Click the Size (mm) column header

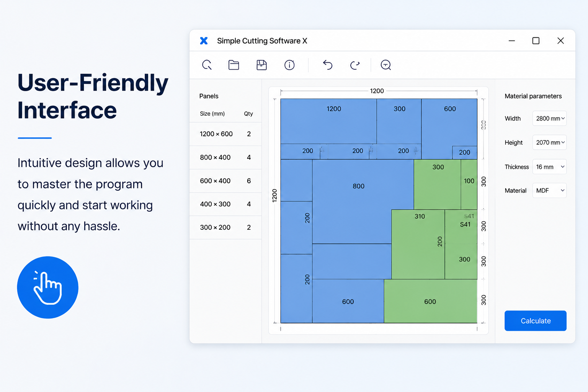click(212, 114)
